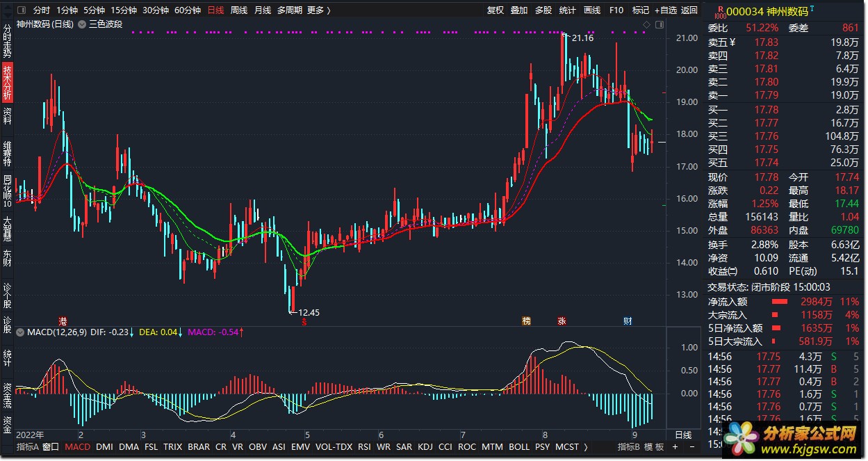Open 大智慧 in the left sidebar

click(x=7, y=229)
